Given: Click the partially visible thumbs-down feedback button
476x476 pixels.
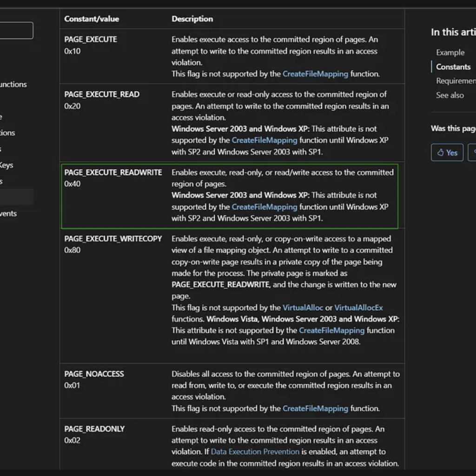Looking at the screenshot, I should pyautogui.click(x=472, y=152).
